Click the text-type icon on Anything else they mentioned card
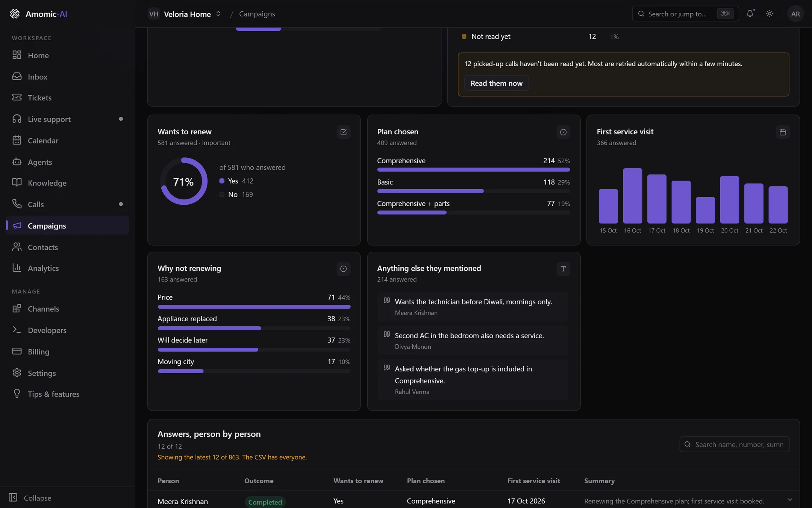The height and width of the screenshot is (508, 812). pyautogui.click(x=563, y=269)
